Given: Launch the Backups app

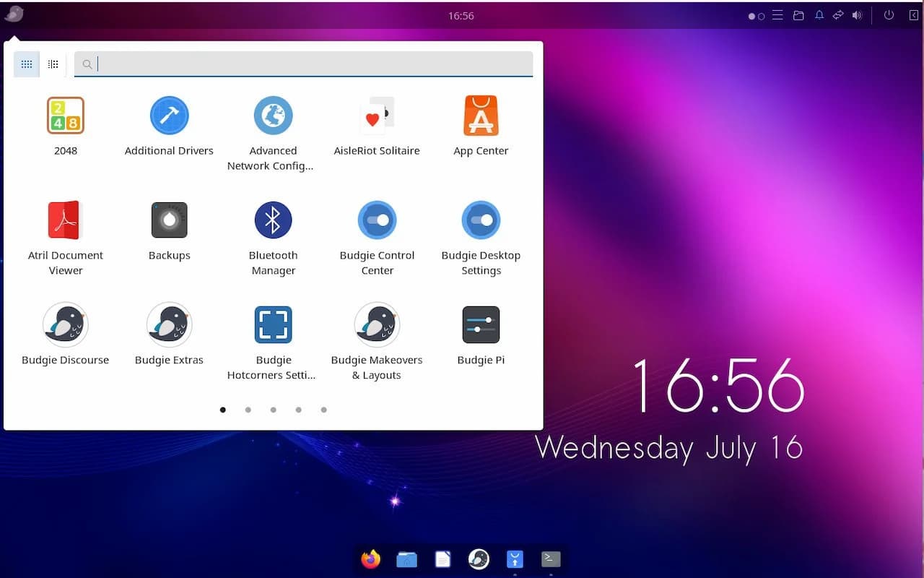Looking at the screenshot, I should click(169, 221).
